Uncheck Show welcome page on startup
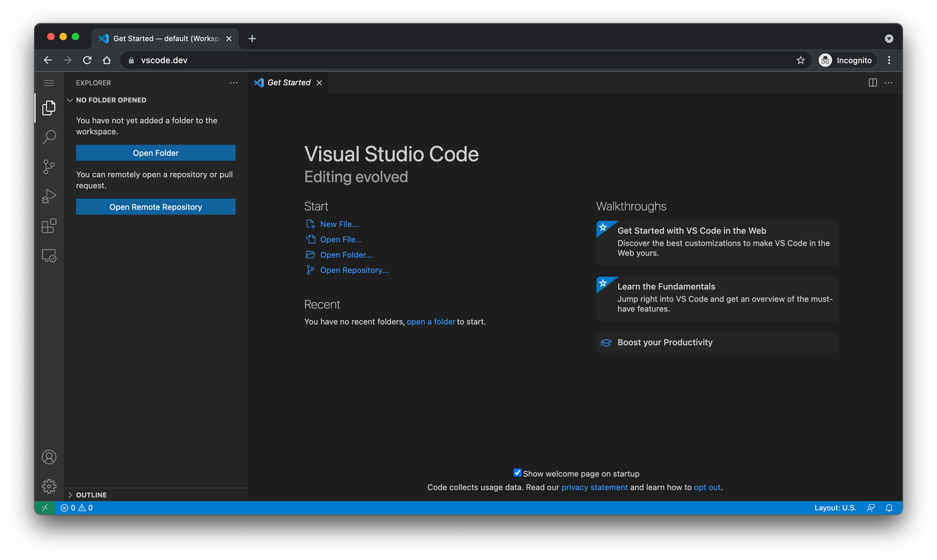The height and width of the screenshot is (560, 937). point(517,473)
